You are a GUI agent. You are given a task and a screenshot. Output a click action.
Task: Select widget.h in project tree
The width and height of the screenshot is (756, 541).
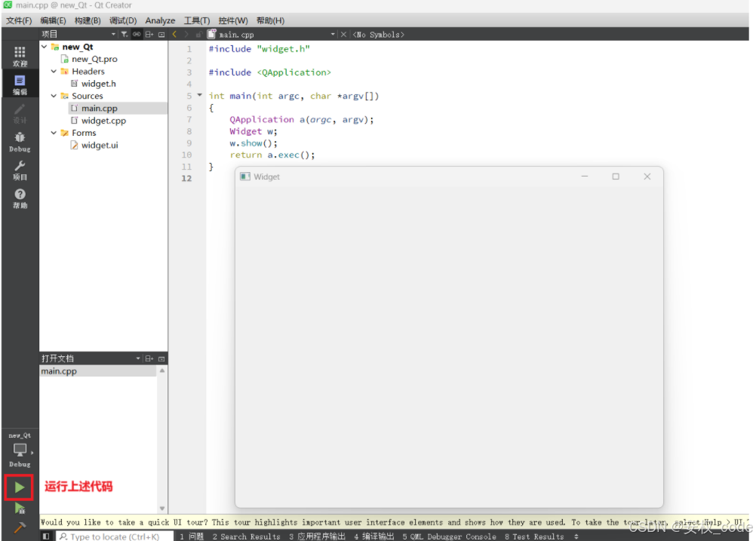point(98,84)
